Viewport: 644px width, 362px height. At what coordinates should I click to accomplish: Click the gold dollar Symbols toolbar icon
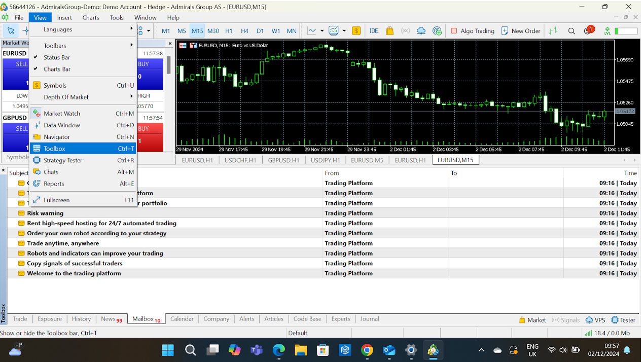[x=356, y=31]
